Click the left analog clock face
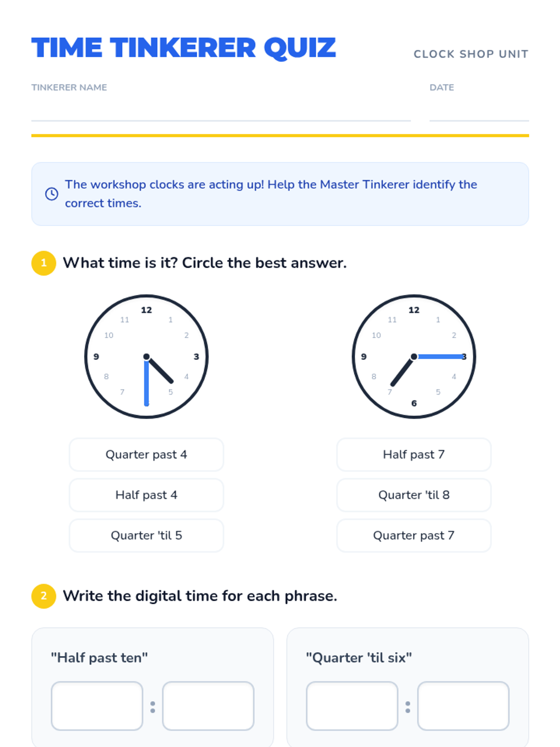 pos(147,357)
